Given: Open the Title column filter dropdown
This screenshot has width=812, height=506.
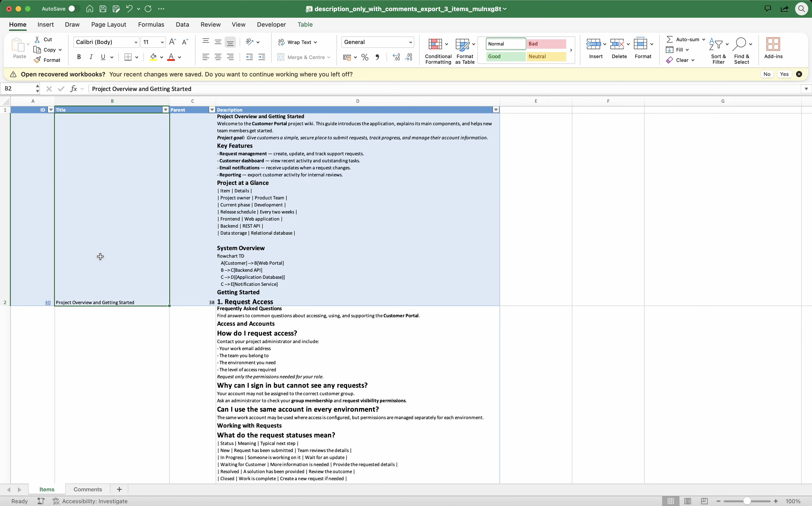Looking at the screenshot, I should point(165,110).
